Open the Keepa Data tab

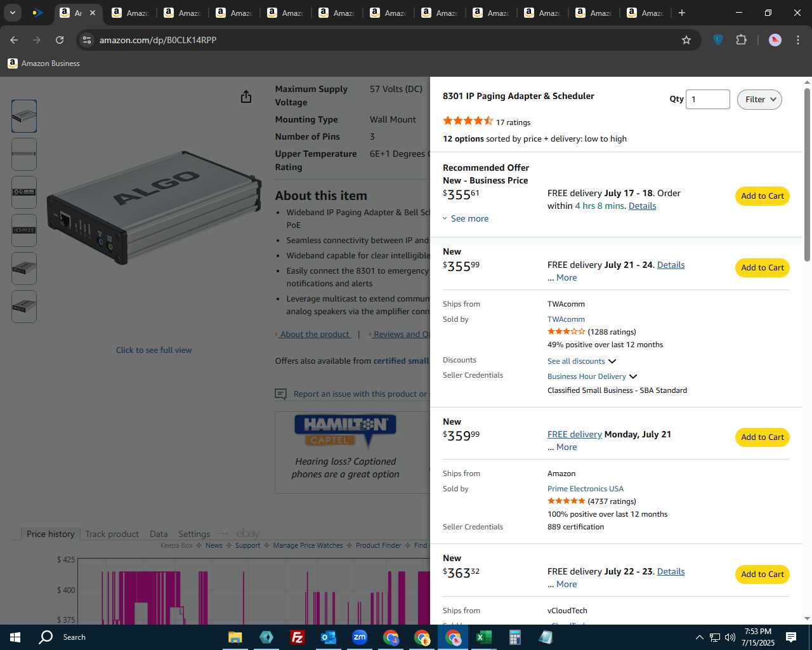point(159,534)
